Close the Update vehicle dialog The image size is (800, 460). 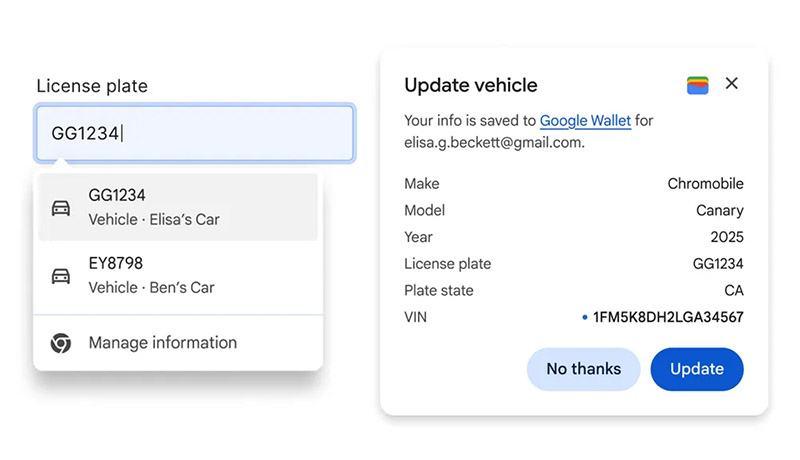(x=732, y=84)
